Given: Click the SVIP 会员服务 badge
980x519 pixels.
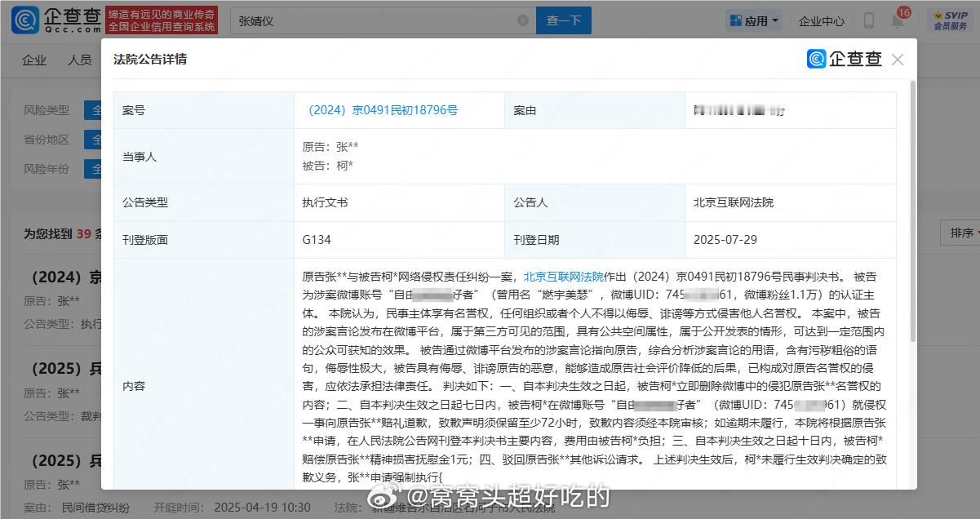Looking at the screenshot, I should (x=950, y=21).
